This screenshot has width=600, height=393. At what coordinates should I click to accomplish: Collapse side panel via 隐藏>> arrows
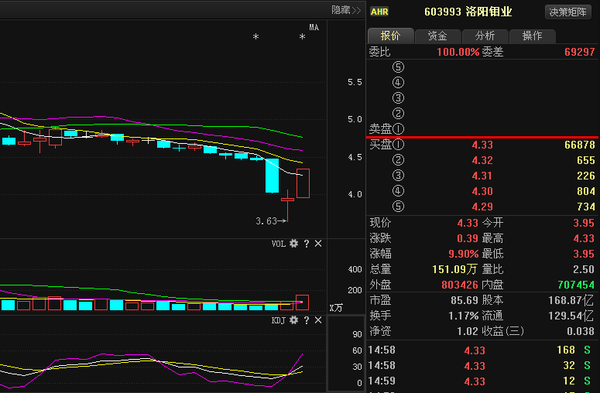pos(346,10)
